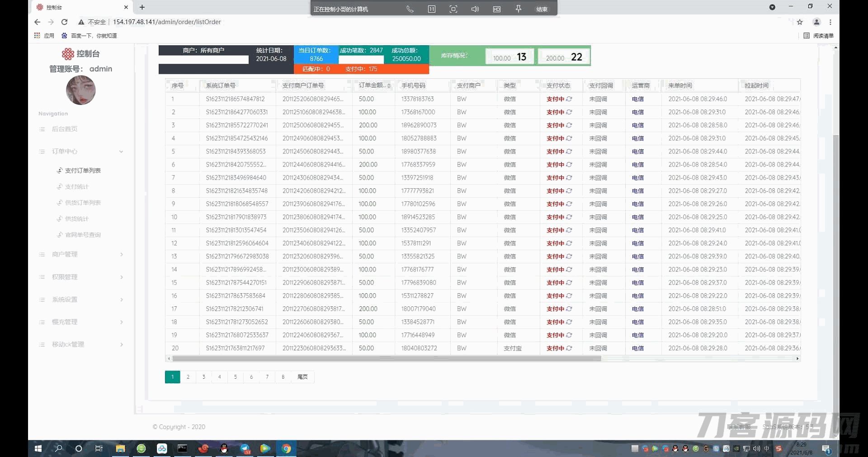Click the horizontal scrollbar under the table
868x457 pixels.
[x=387, y=358]
